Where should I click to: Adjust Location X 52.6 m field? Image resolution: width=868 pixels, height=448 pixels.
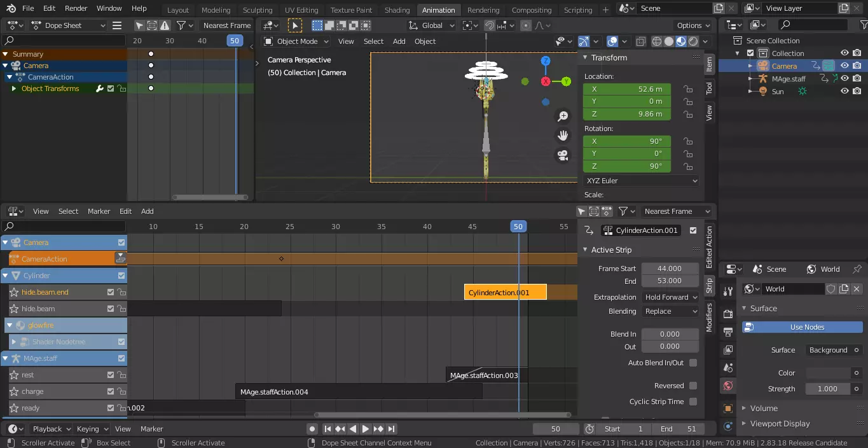point(626,89)
